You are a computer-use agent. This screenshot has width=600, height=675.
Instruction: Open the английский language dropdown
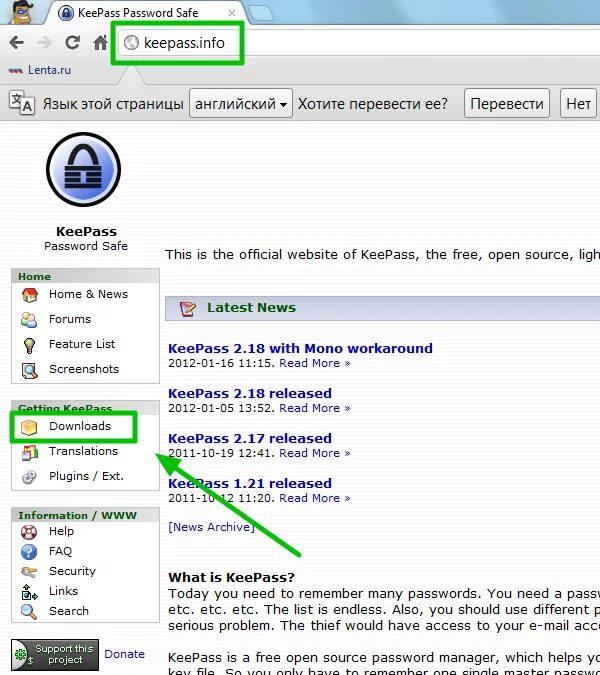point(241,103)
